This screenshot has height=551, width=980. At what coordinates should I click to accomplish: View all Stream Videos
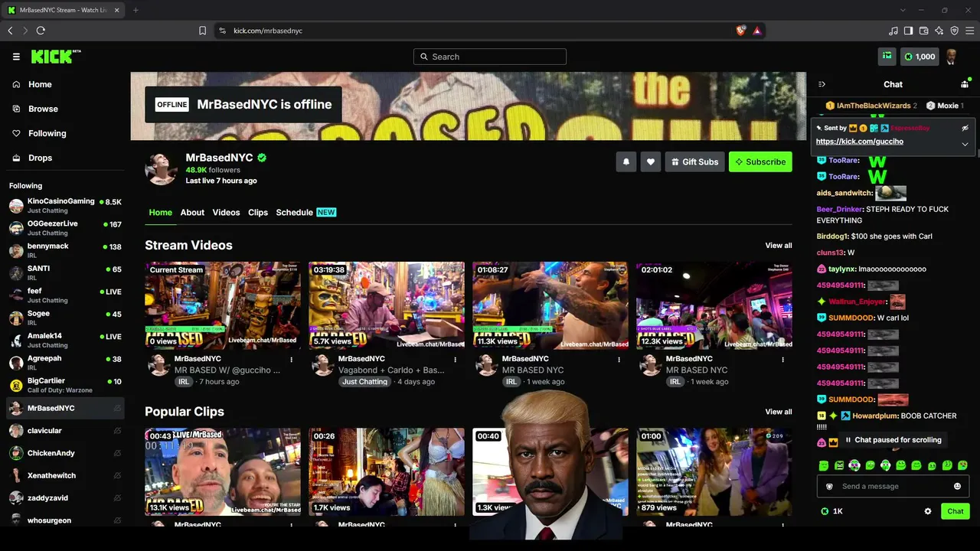[778, 246]
